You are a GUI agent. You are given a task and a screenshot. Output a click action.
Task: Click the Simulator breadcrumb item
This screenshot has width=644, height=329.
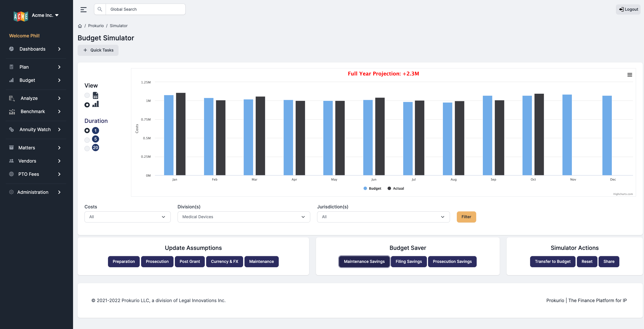pyautogui.click(x=118, y=26)
